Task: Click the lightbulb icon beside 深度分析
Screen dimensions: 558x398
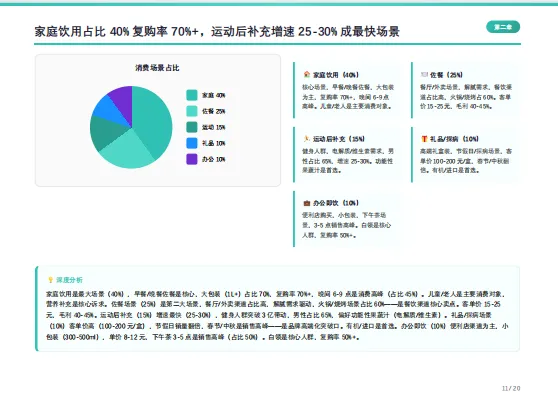Action: tap(50, 280)
